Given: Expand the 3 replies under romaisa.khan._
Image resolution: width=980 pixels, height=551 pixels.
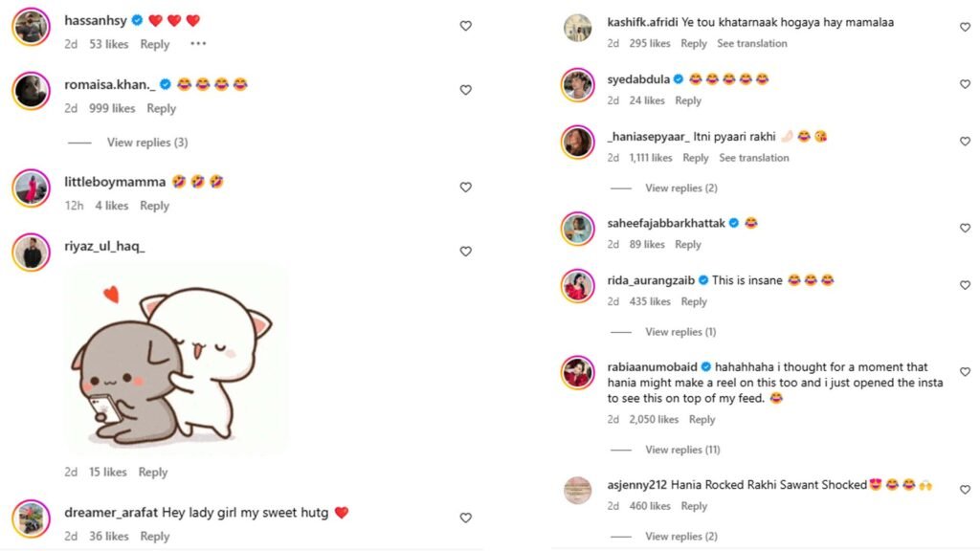Looking at the screenshot, I should [146, 143].
